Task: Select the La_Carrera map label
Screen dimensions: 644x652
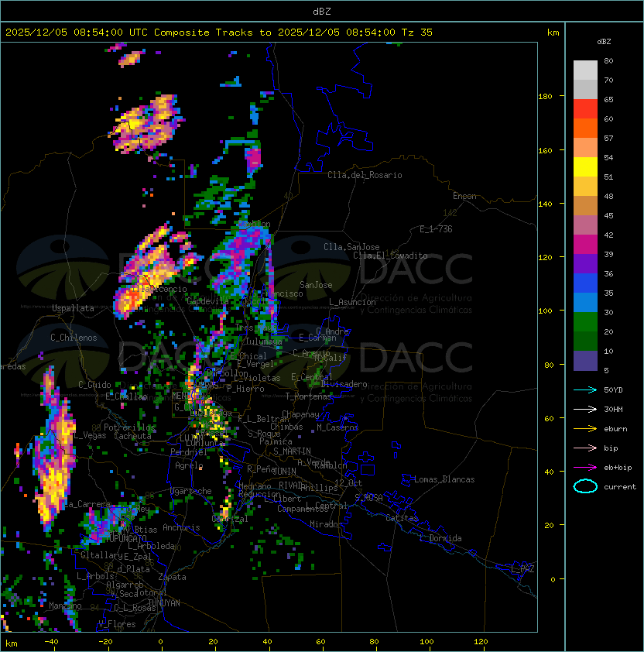Action: [x=87, y=504]
